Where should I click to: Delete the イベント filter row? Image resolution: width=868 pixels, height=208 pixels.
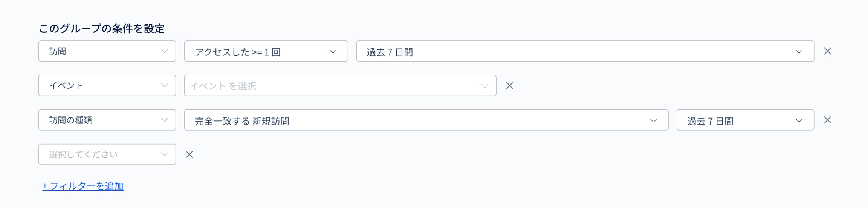tap(510, 86)
